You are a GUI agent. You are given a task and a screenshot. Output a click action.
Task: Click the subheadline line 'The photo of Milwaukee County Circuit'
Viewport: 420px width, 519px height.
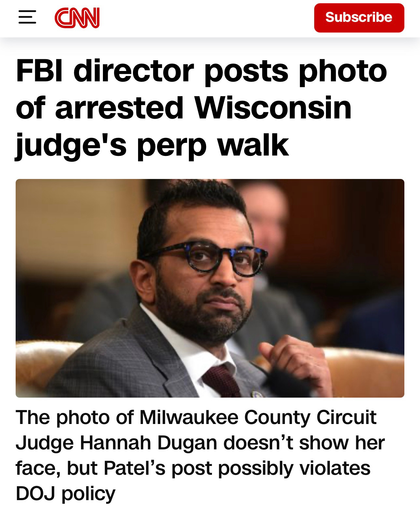[x=196, y=417]
